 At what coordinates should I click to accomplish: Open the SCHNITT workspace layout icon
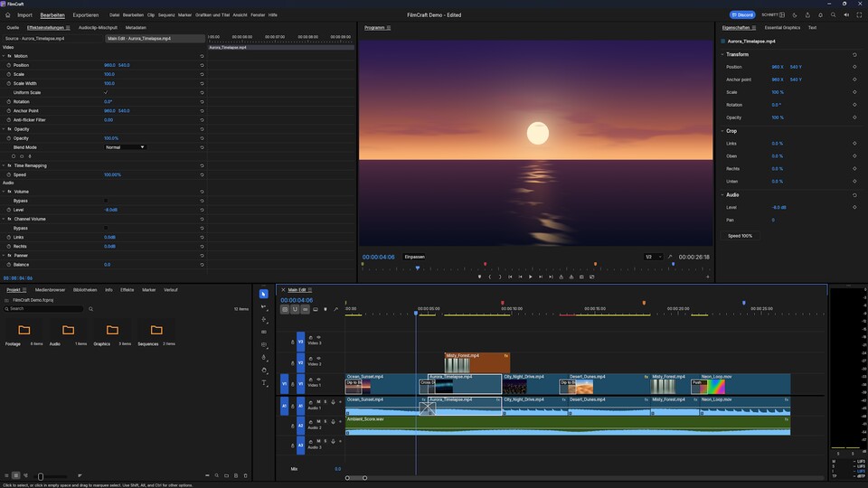(781, 15)
